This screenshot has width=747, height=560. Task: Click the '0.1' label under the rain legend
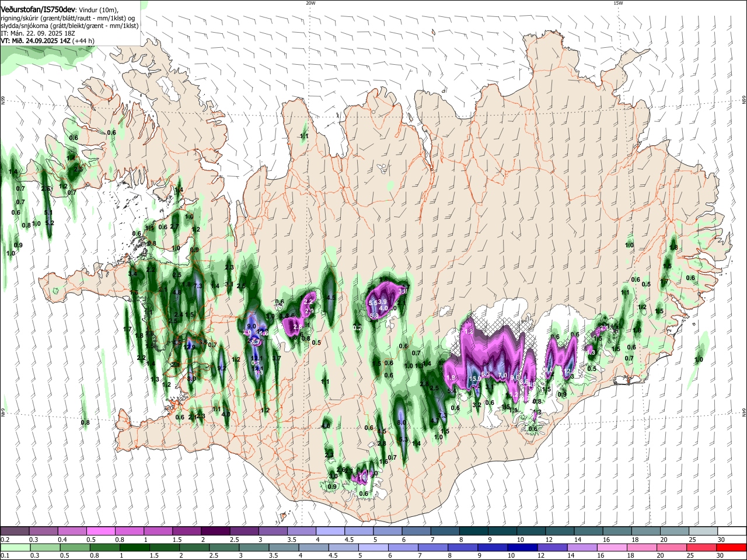point(5,555)
